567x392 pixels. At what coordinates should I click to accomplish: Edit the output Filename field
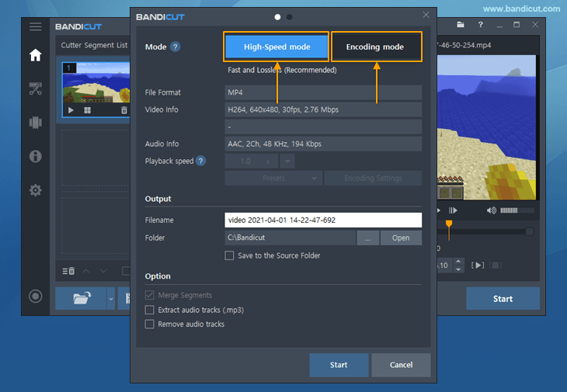point(323,220)
